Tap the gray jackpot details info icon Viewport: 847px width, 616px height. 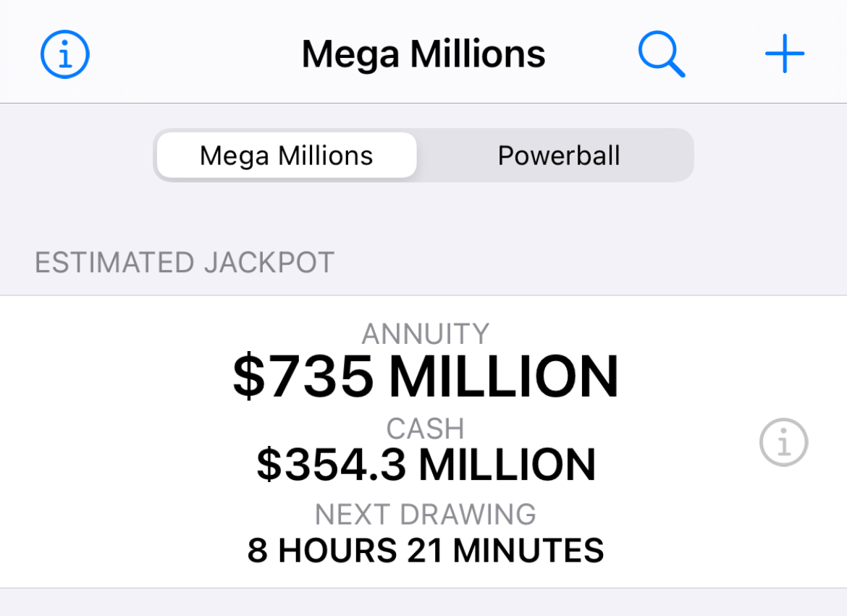pos(783,442)
